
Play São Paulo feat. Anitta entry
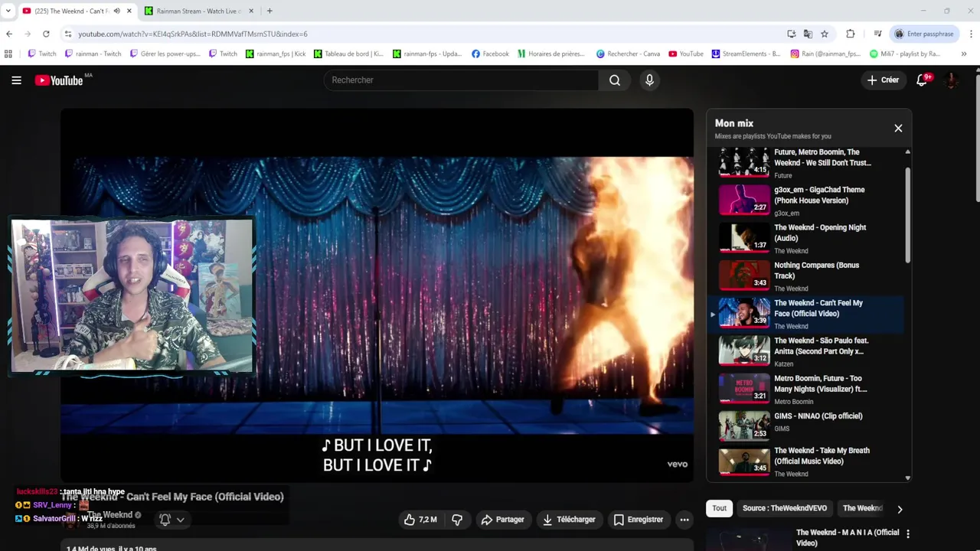coord(807,351)
